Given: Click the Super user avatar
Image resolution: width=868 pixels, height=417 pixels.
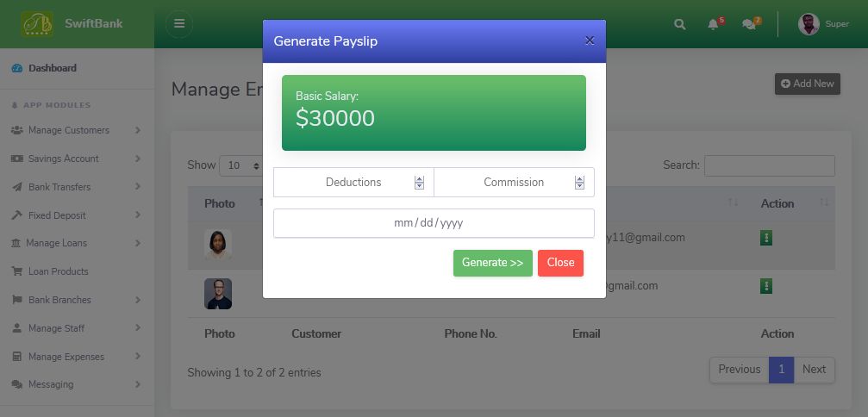Looking at the screenshot, I should coord(809,24).
